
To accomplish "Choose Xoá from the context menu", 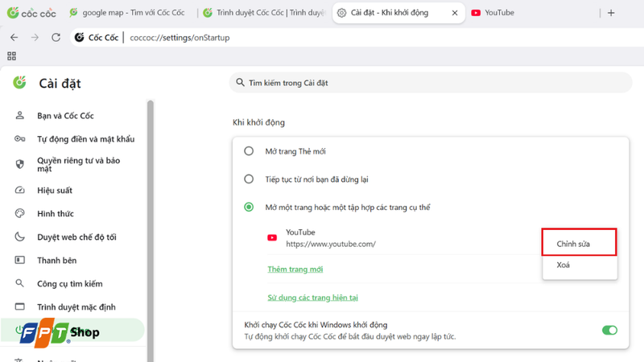I will pyautogui.click(x=579, y=265).
